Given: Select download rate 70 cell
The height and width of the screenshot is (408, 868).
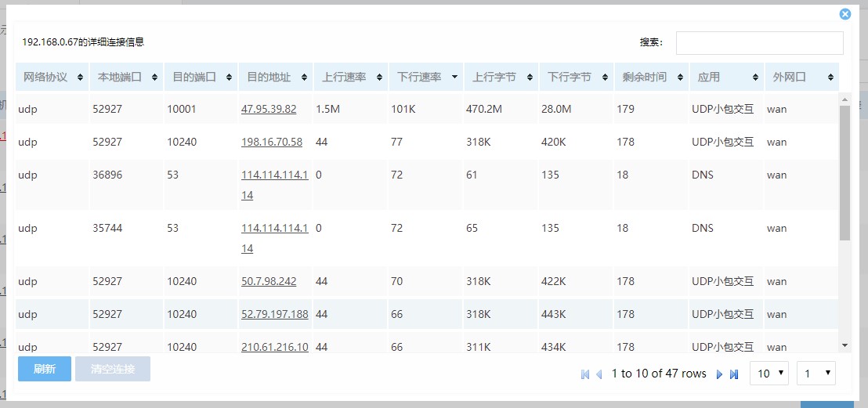Looking at the screenshot, I should click(x=425, y=281).
